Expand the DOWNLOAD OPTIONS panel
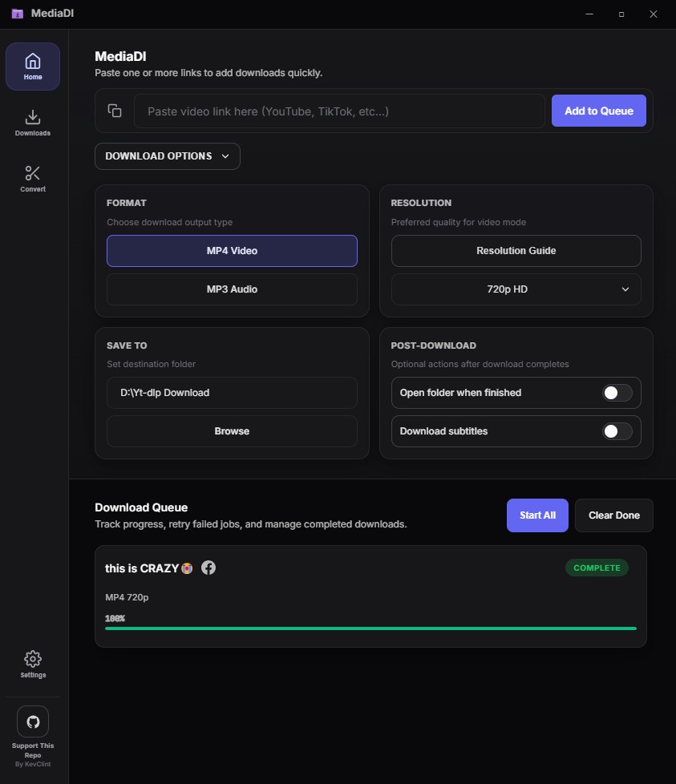Viewport: 676px width, 784px height. pyautogui.click(x=167, y=156)
